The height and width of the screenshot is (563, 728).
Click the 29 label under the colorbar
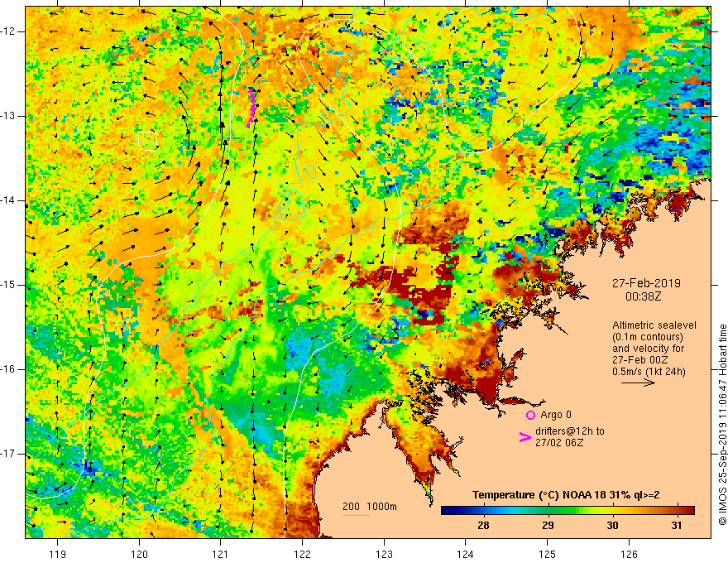pos(548,526)
